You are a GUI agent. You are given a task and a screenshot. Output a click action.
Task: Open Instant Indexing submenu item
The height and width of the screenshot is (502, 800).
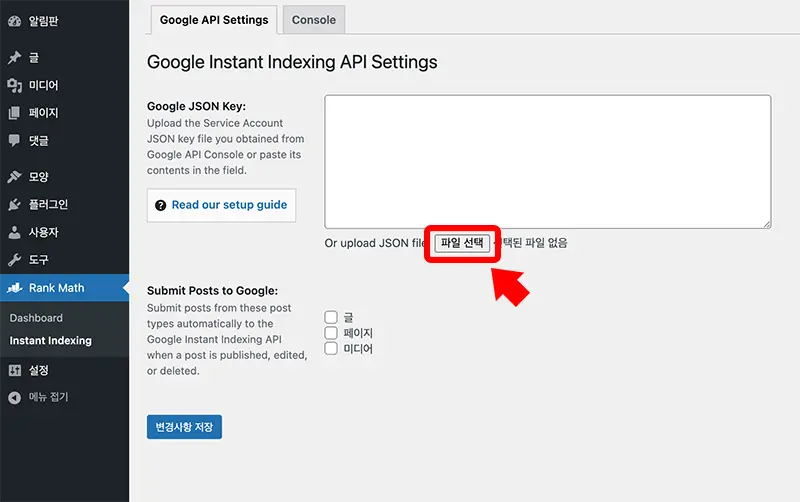pos(51,341)
